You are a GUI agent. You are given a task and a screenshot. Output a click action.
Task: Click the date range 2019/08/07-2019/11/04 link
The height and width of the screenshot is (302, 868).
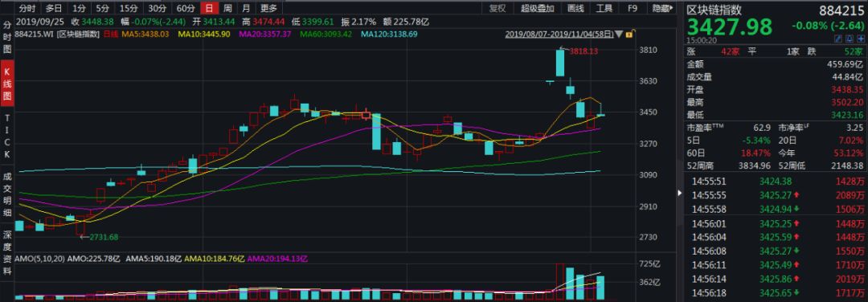[559, 35]
